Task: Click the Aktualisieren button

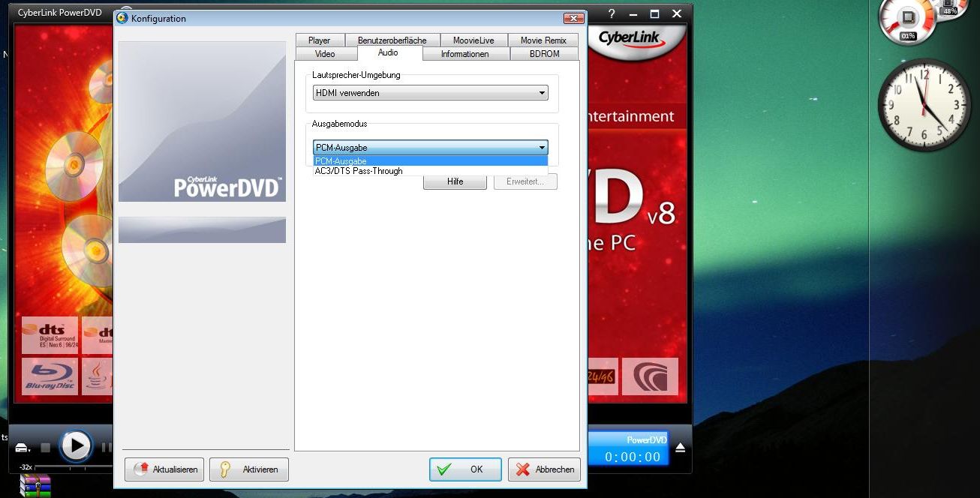Action: pos(164,469)
